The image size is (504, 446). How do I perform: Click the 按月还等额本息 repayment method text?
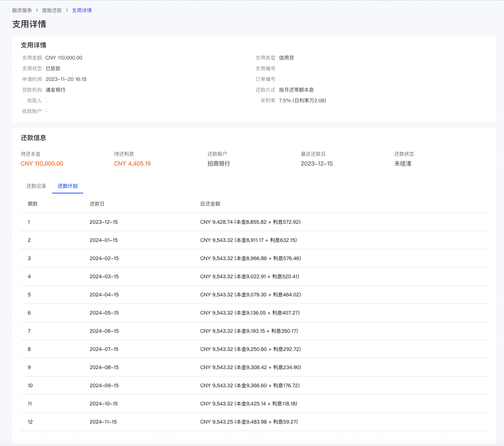pos(296,90)
